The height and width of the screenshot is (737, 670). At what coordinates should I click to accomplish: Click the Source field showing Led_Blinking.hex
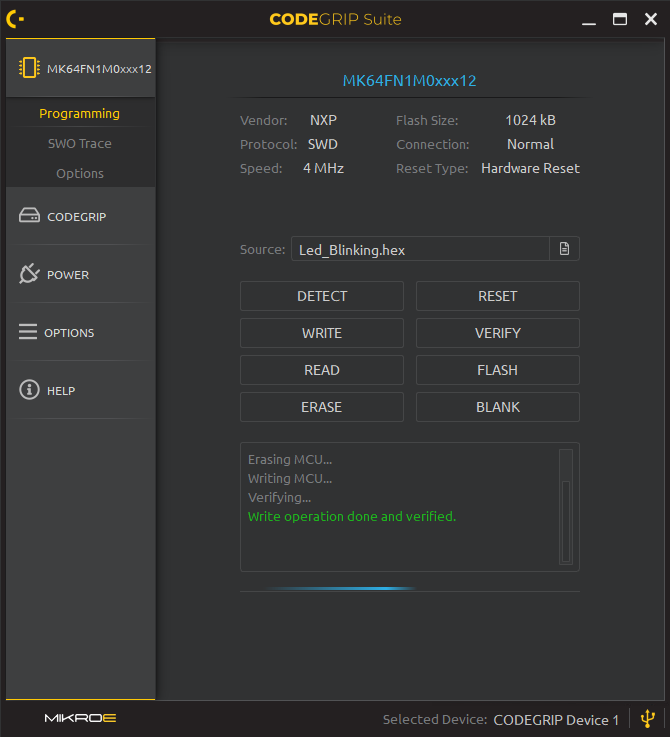click(420, 249)
